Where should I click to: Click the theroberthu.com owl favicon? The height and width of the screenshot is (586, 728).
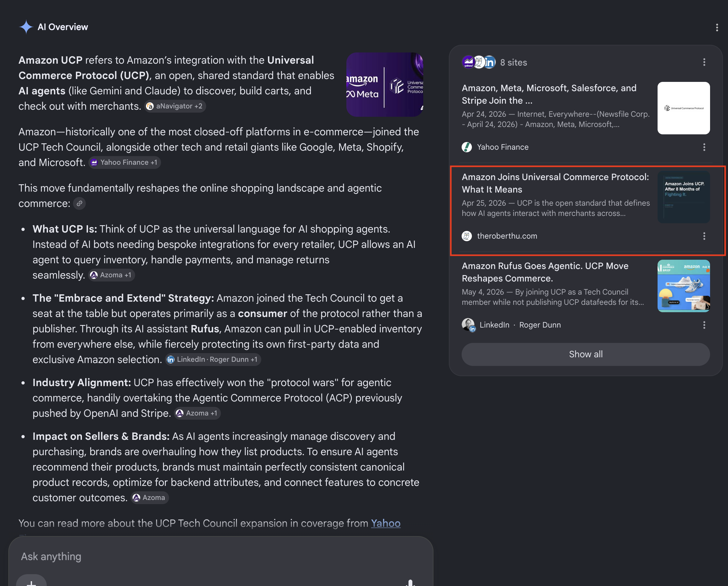click(x=466, y=236)
